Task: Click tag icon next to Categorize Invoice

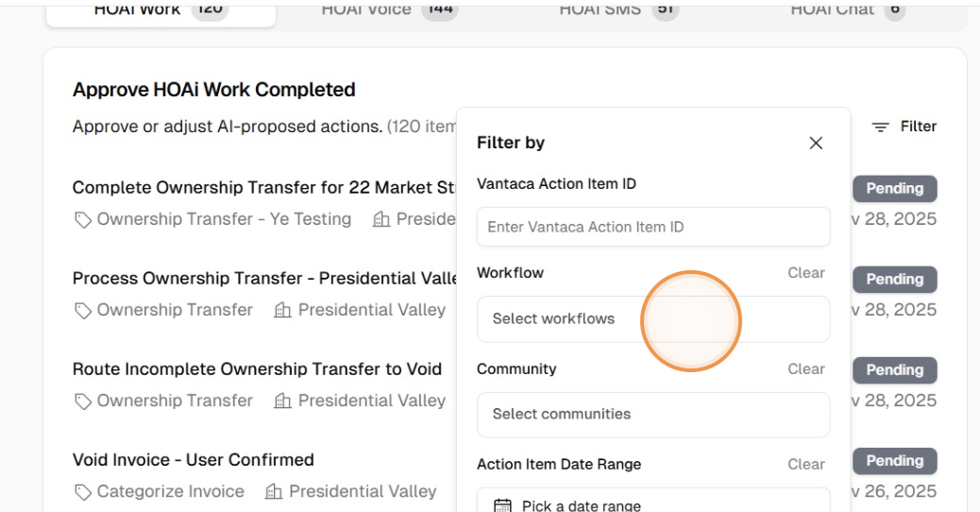Action: pos(83,492)
